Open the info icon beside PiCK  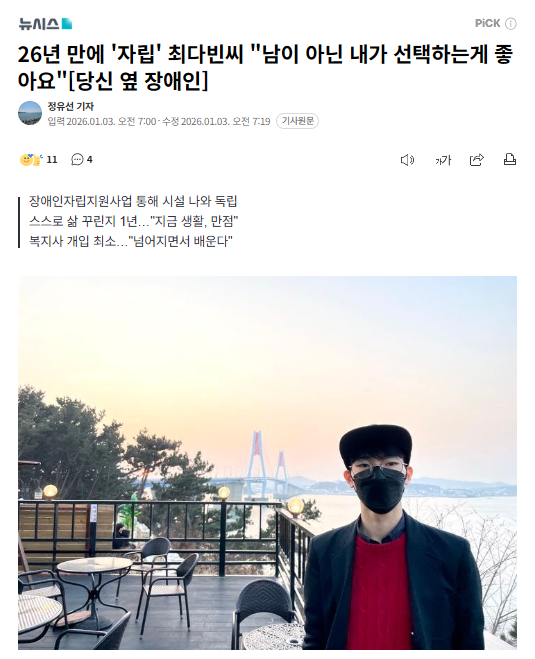click(x=510, y=24)
